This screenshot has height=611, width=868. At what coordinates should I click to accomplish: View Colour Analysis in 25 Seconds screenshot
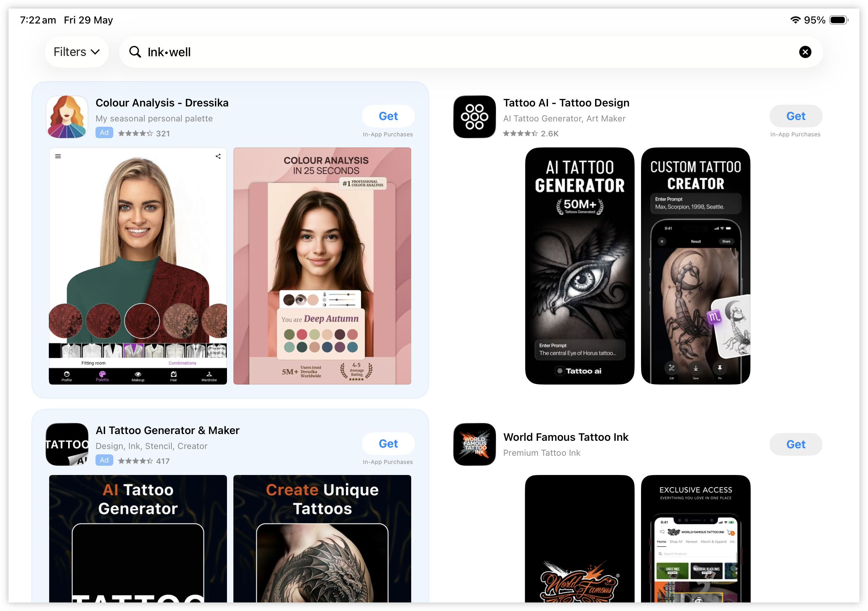[x=322, y=266]
